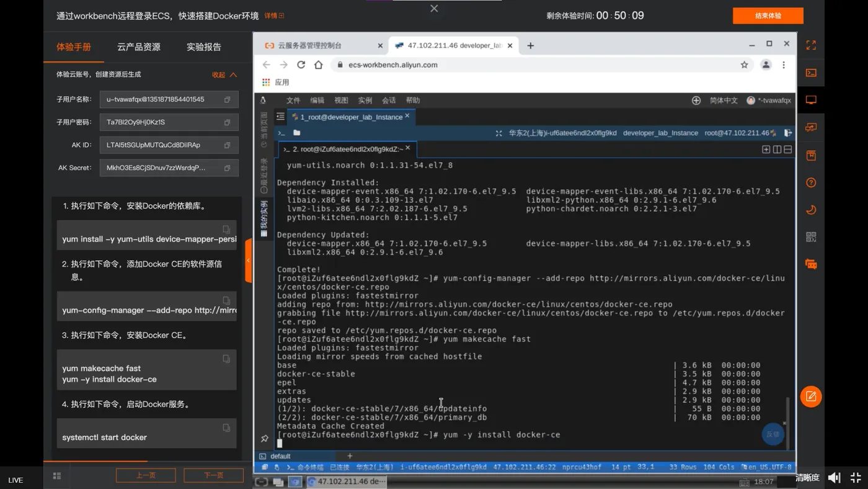Viewport: 868px width, 489px height.
Task: Copy the 子用户密码 value
Action: pyautogui.click(x=228, y=122)
